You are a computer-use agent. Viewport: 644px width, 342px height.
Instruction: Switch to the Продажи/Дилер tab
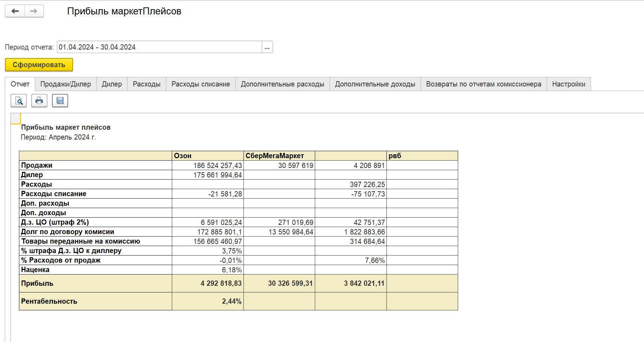(65, 84)
